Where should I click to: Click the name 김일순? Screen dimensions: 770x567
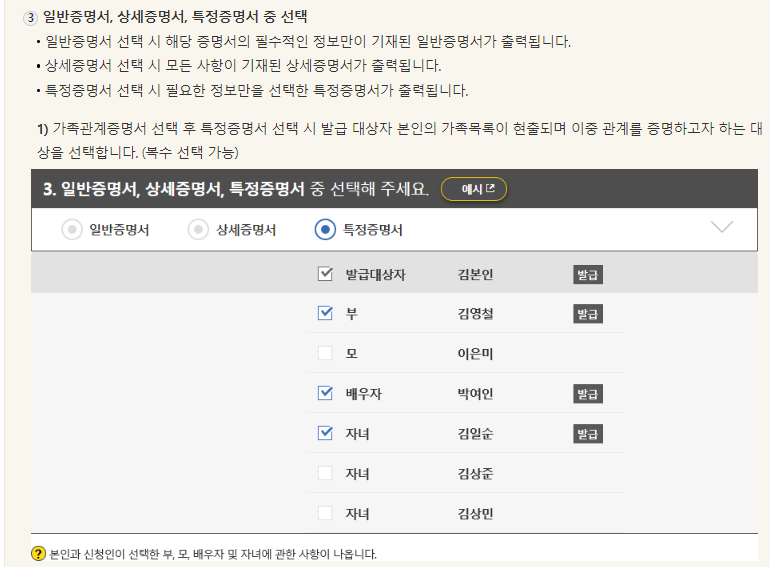[475, 434]
